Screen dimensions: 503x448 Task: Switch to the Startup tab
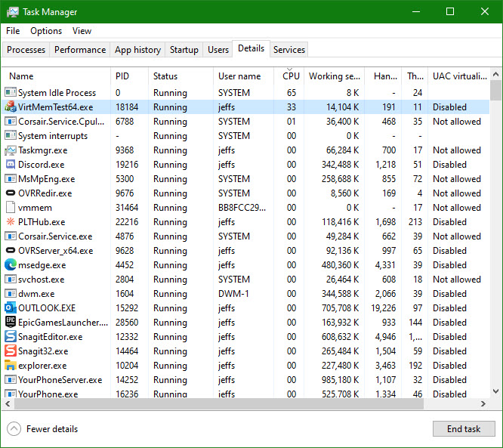click(184, 50)
